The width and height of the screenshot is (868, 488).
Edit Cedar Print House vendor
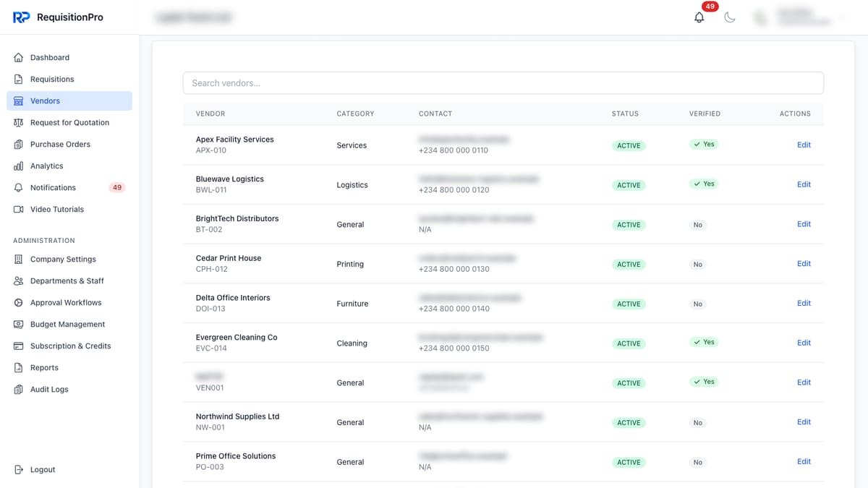pos(804,264)
